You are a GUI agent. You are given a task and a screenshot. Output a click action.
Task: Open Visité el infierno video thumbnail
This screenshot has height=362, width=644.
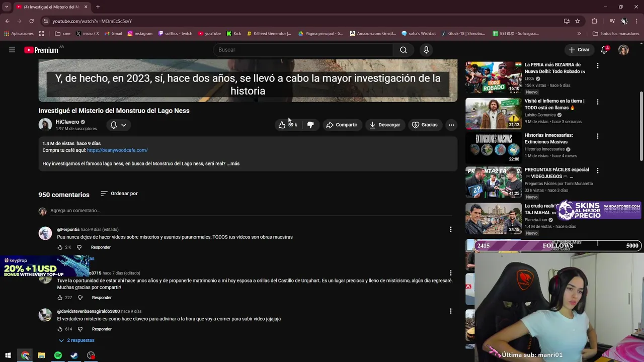point(494,114)
